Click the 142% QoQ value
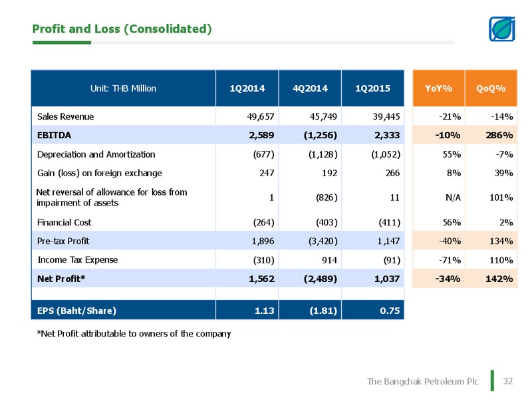Image resolution: width=532 pixels, height=399 pixels. [x=499, y=279]
